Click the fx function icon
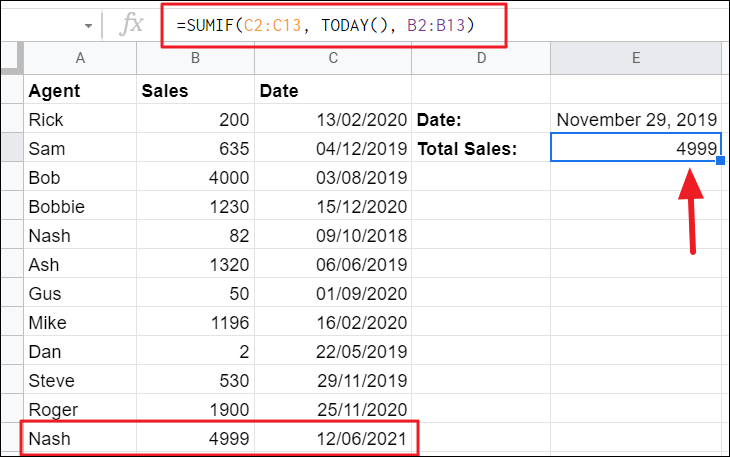This screenshot has width=730, height=457. (x=131, y=25)
